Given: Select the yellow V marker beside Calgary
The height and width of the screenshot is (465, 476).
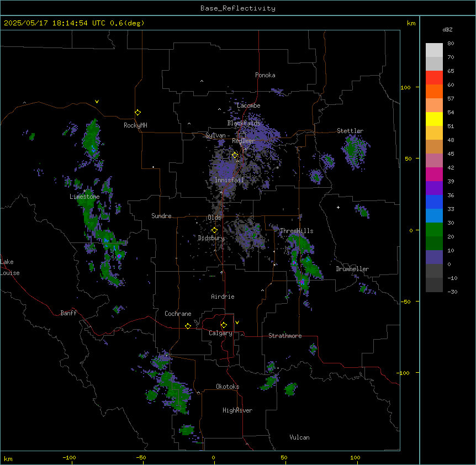Looking at the screenshot, I should [237, 323].
